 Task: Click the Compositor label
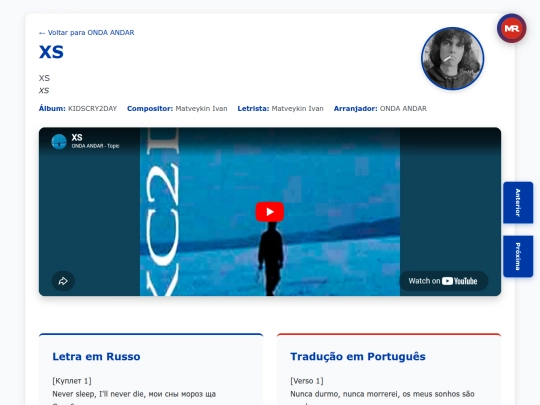coord(150,108)
